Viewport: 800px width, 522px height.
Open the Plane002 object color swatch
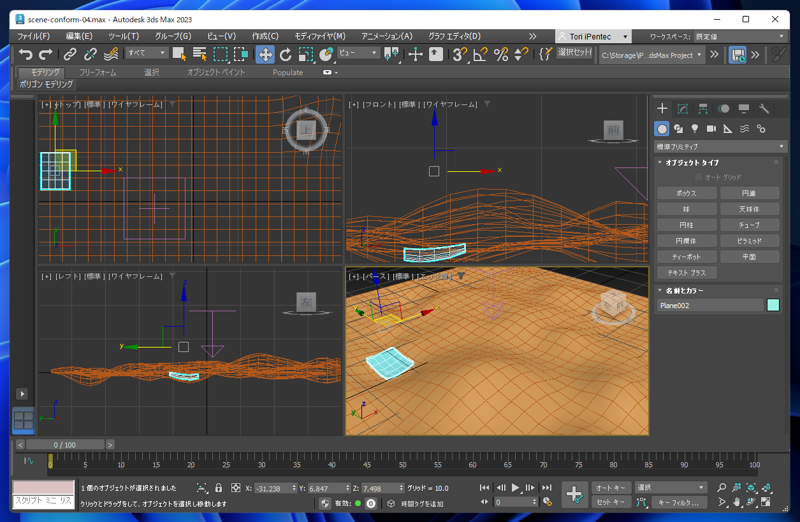coord(773,305)
